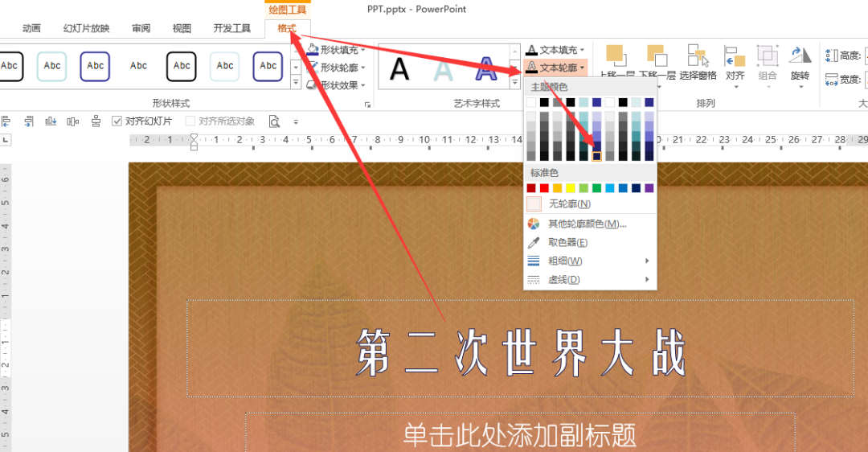Click the ruler tab-stop selector L icon
Image resolution: width=868 pixels, height=452 pixels.
point(5,140)
